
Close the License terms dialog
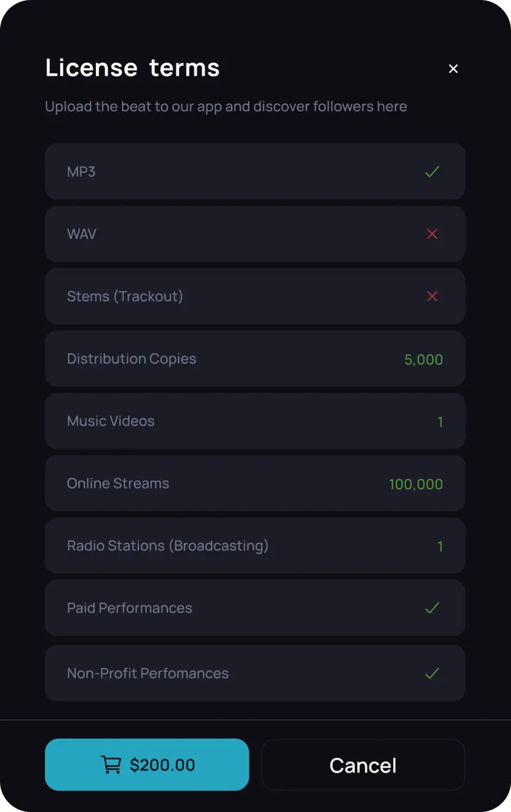pyautogui.click(x=453, y=69)
